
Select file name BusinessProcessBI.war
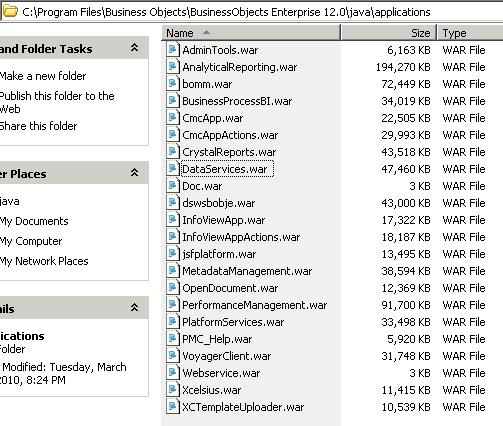click(x=237, y=101)
